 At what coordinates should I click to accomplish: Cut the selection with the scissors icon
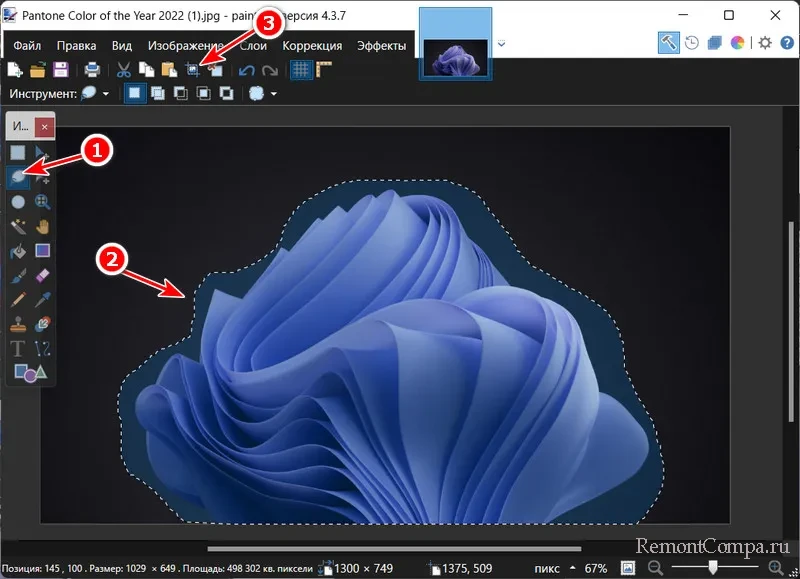tap(123, 70)
